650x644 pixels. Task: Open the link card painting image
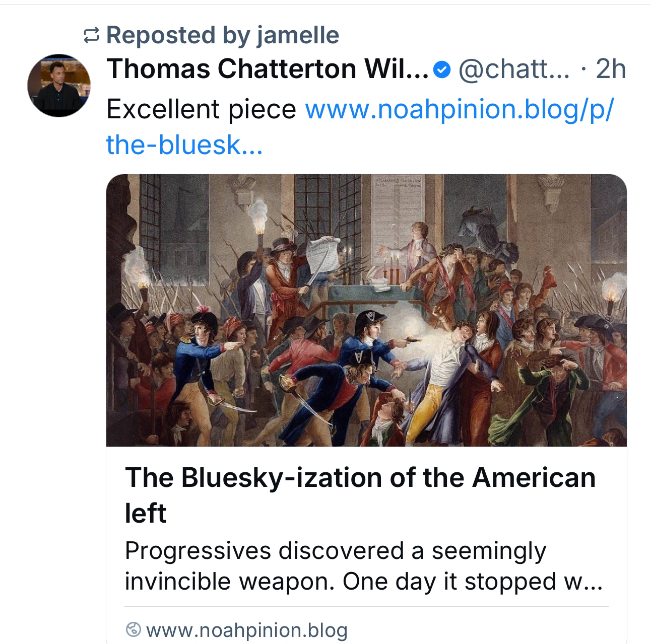tap(366, 310)
